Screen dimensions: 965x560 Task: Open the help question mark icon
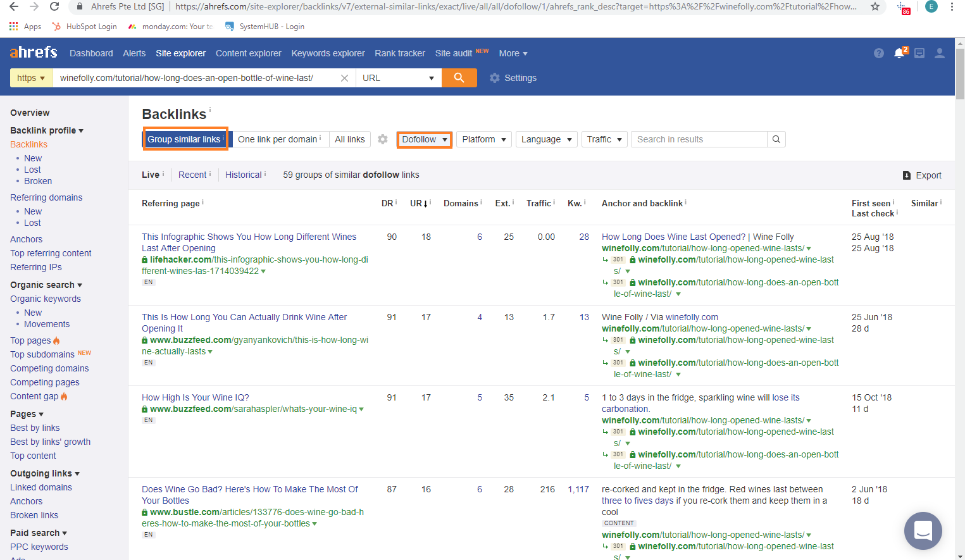click(x=879, y=53)
